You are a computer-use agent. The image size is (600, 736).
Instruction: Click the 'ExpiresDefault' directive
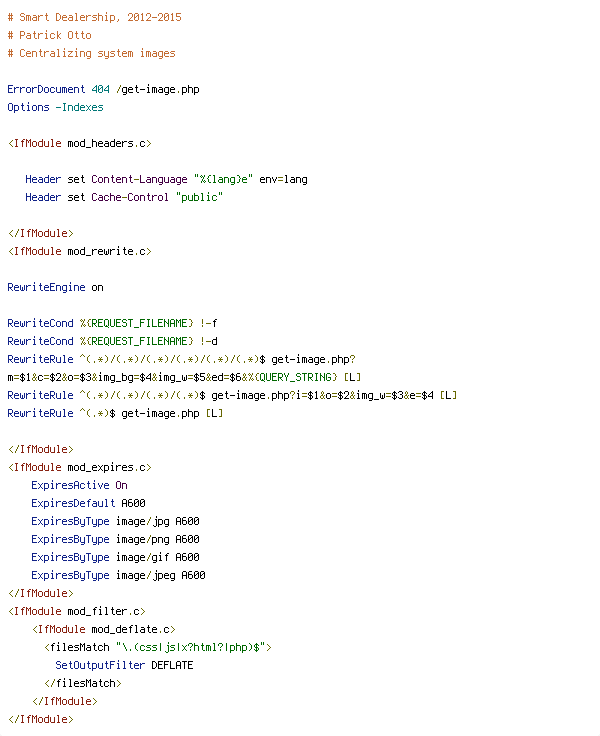coord(73,503)
